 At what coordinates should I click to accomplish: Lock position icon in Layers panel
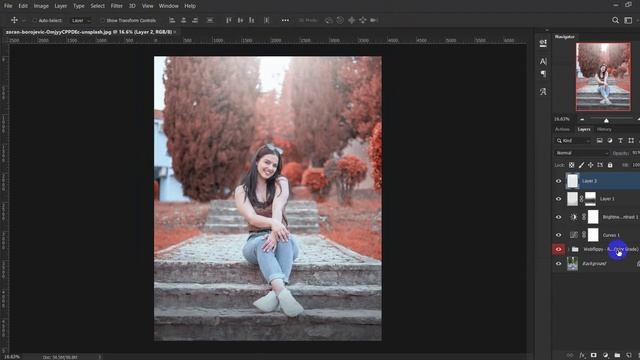click(591, 165)
